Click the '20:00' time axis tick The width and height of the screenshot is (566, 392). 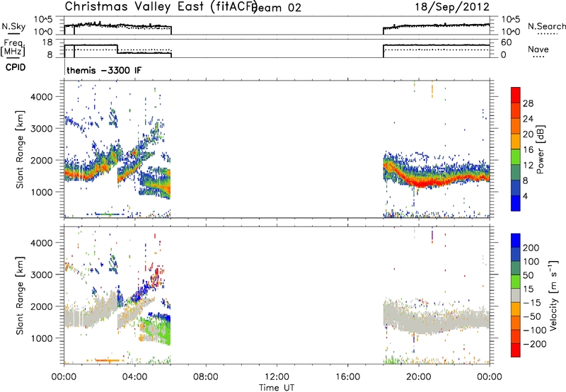(419, 377)
